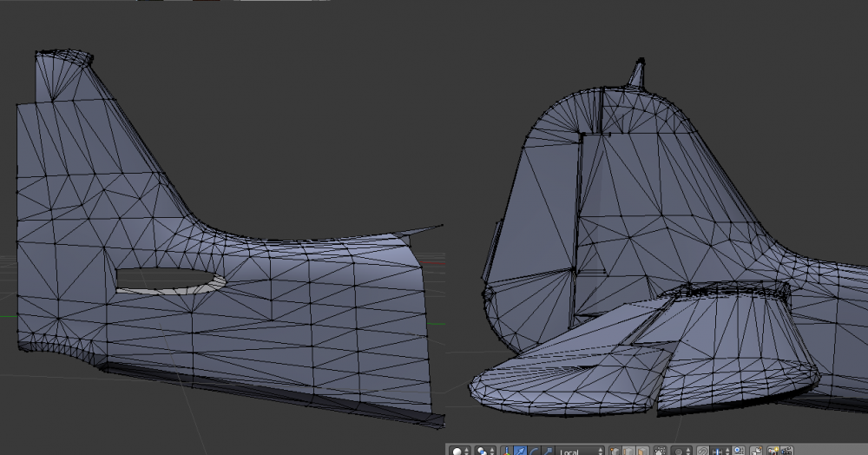Switch to face select mode
This screenshot has height=455, width=868.
641,451
